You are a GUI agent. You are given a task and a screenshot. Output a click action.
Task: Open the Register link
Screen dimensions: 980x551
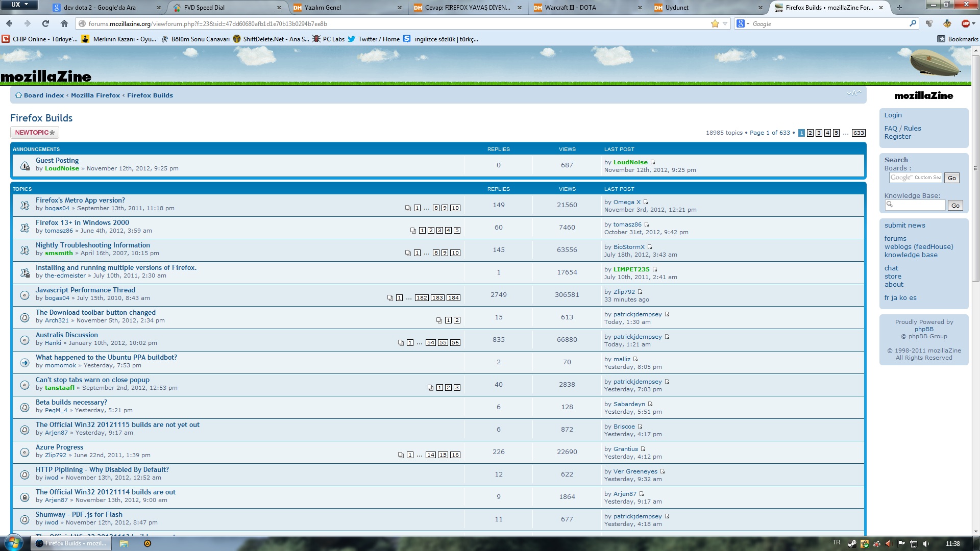[898, 137]
